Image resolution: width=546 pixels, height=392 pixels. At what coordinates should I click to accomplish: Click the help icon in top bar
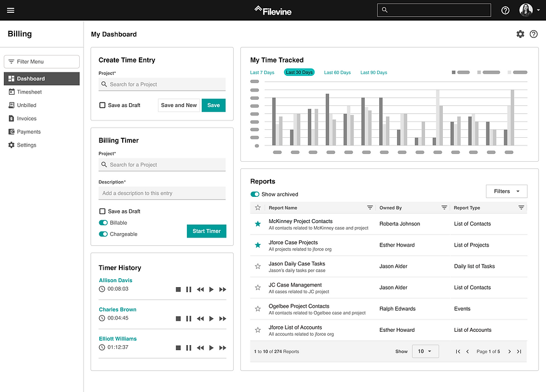click(x=505, y=11)
